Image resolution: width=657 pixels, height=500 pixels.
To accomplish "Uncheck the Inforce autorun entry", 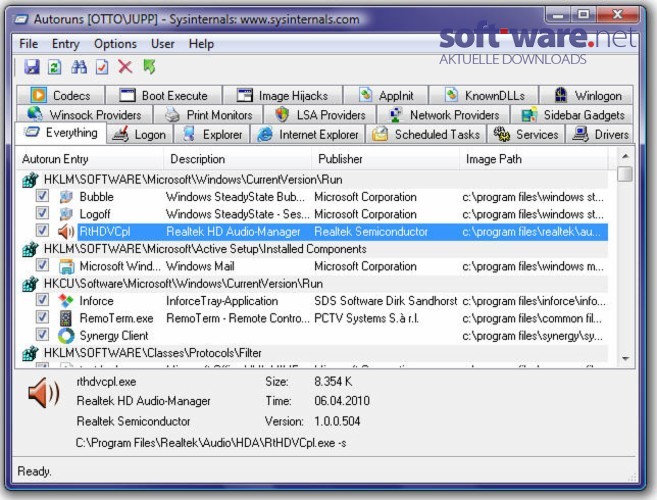I will pos(42,300).
